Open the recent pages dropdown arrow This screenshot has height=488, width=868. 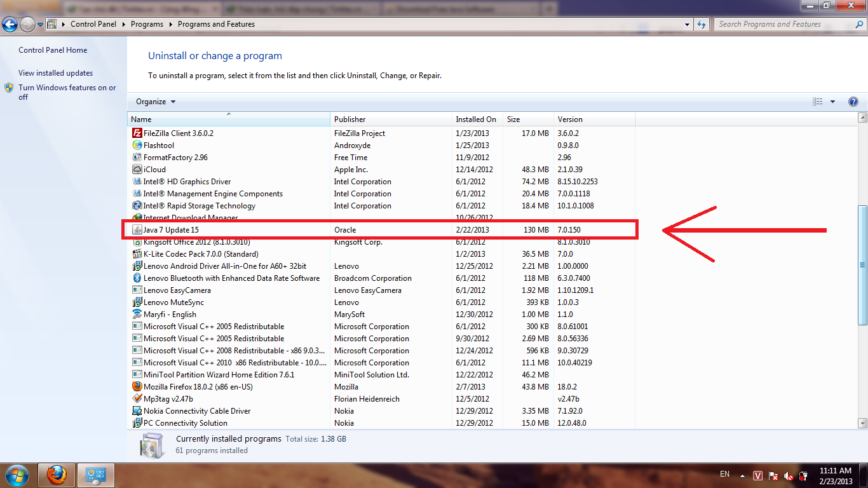tap(41, 25)
